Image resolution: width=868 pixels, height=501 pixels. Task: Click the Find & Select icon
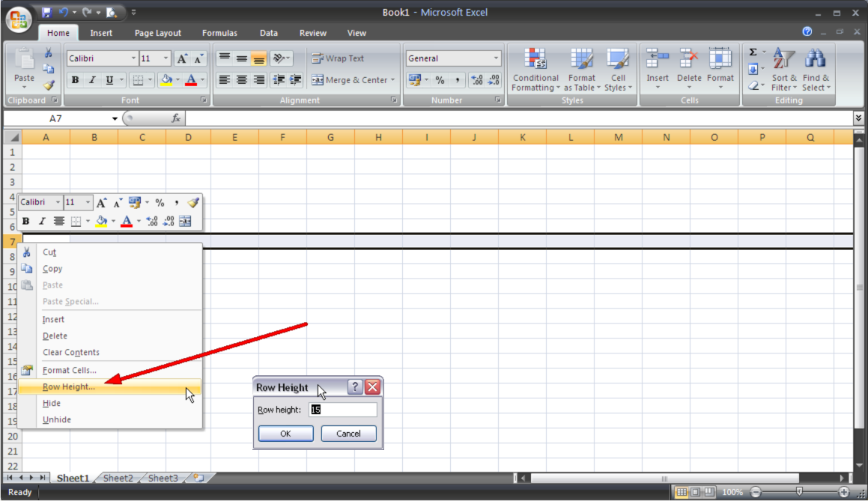tap(816, 69)
